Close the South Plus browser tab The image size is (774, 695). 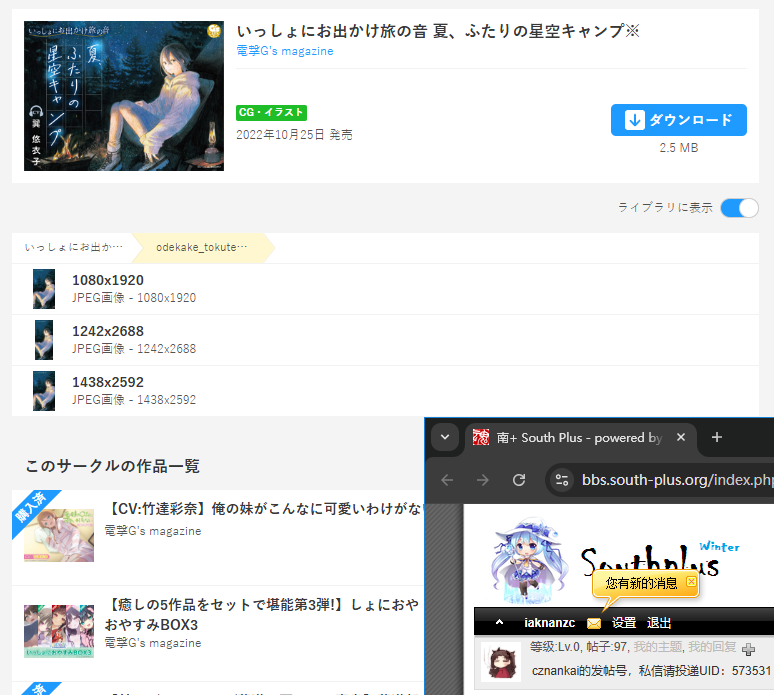pos(681,437)
